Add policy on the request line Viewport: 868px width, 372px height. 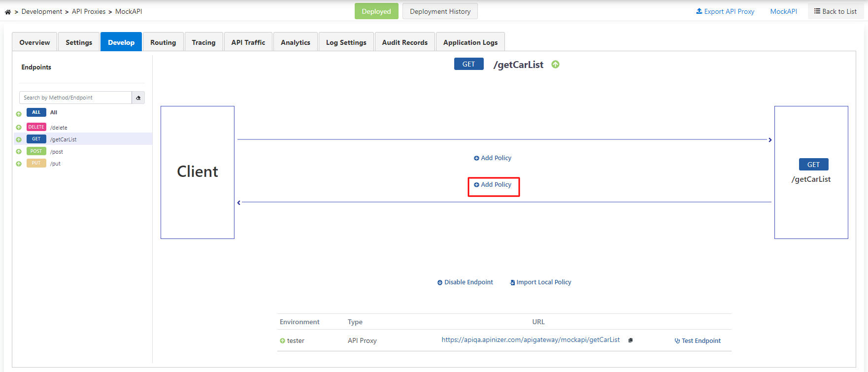[x=493, y=158]
